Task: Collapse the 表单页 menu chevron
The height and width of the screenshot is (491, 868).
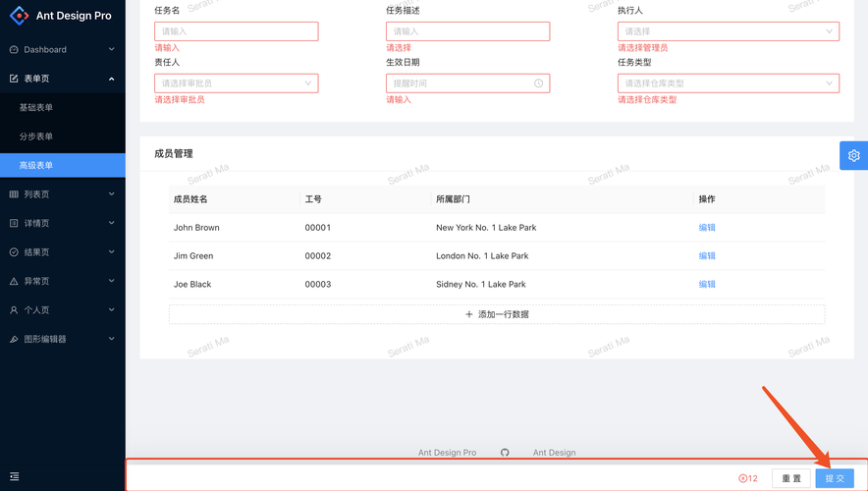Action: pos(111,79)
